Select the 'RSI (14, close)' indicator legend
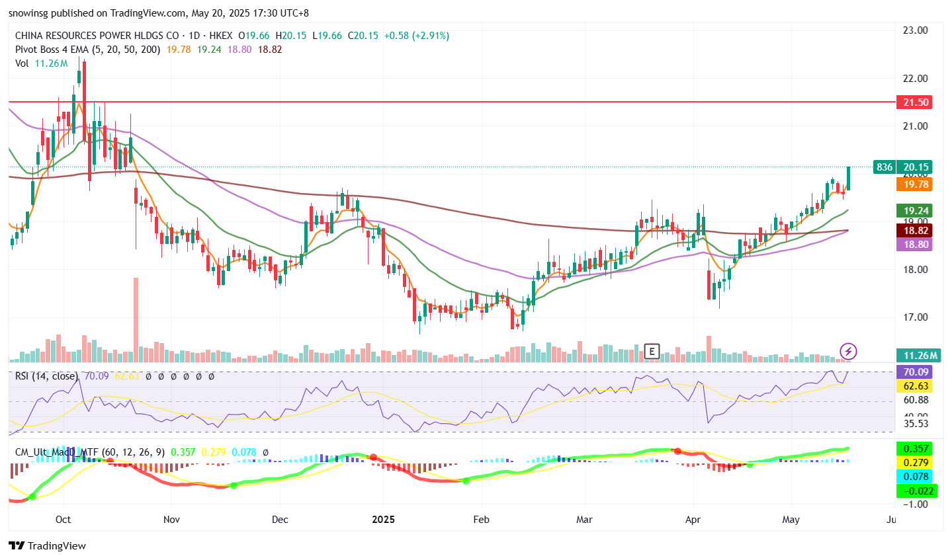952x560 pixels. click(46, 376)
